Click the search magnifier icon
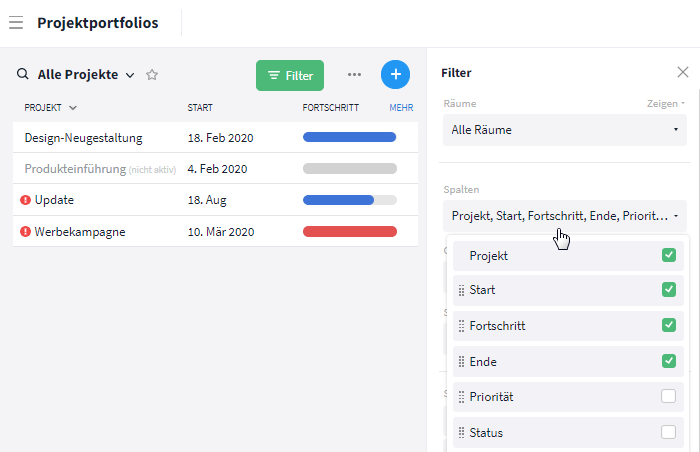Image resolution: width=700 pixels, height=452 pixels. coord(22,74)
